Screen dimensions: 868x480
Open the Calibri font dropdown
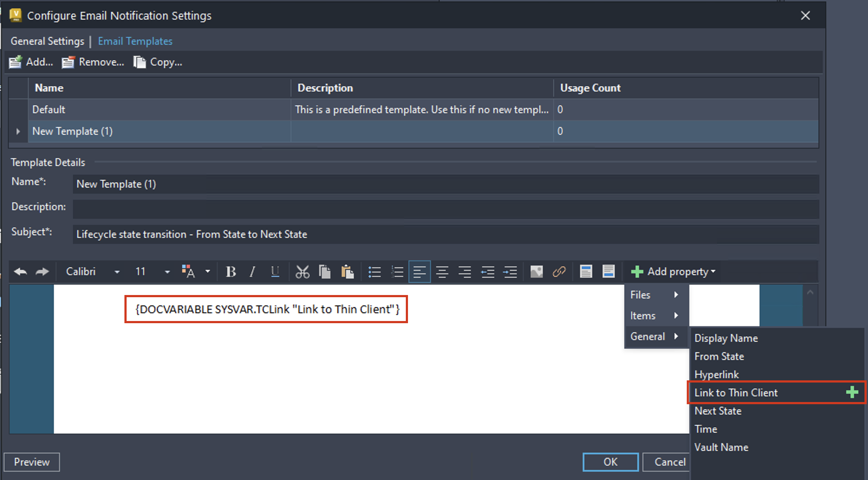point(117,272)
